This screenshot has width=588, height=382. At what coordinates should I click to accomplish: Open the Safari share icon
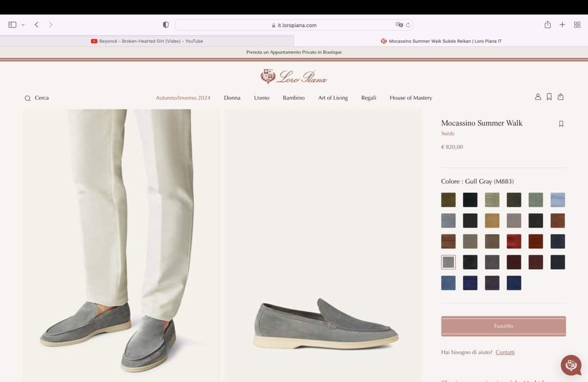point(548,25)
